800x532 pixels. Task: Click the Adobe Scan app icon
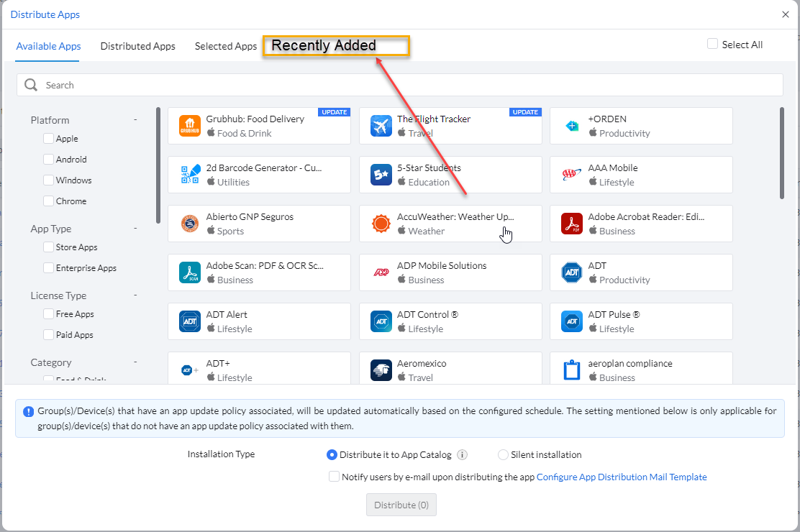190,272
